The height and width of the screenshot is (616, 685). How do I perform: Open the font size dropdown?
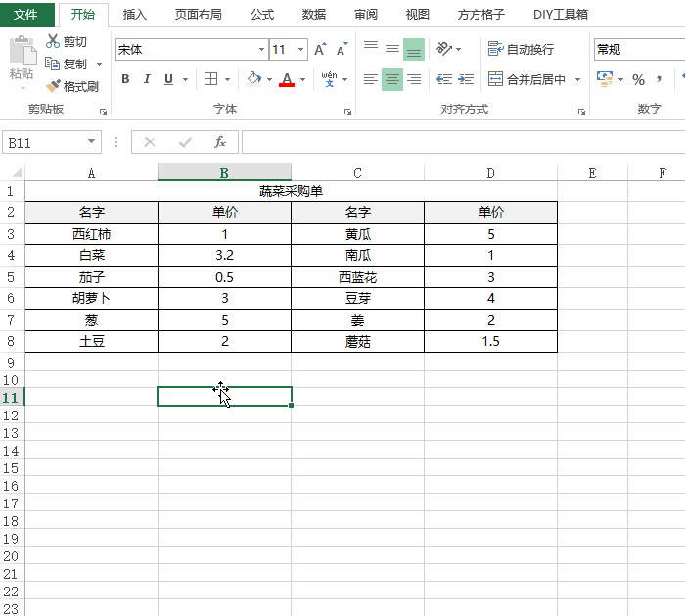coord(301,49)
